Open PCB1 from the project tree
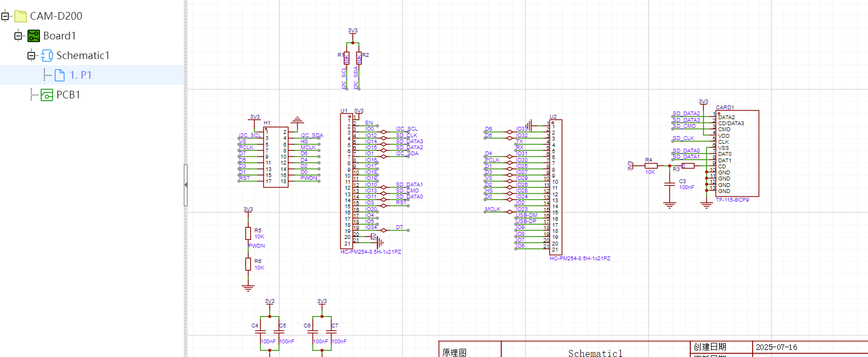 click(x=68, y=95)
